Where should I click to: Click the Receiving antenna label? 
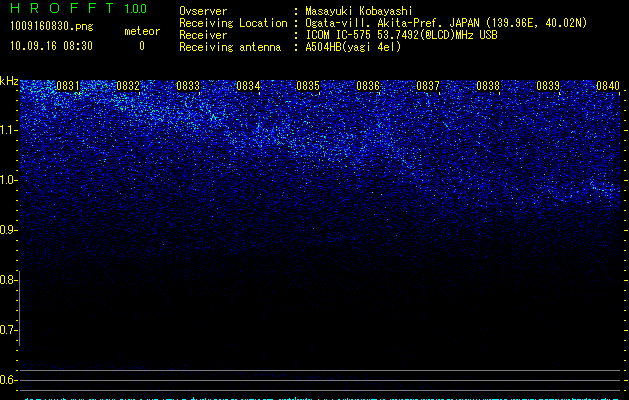pos(230,47)
